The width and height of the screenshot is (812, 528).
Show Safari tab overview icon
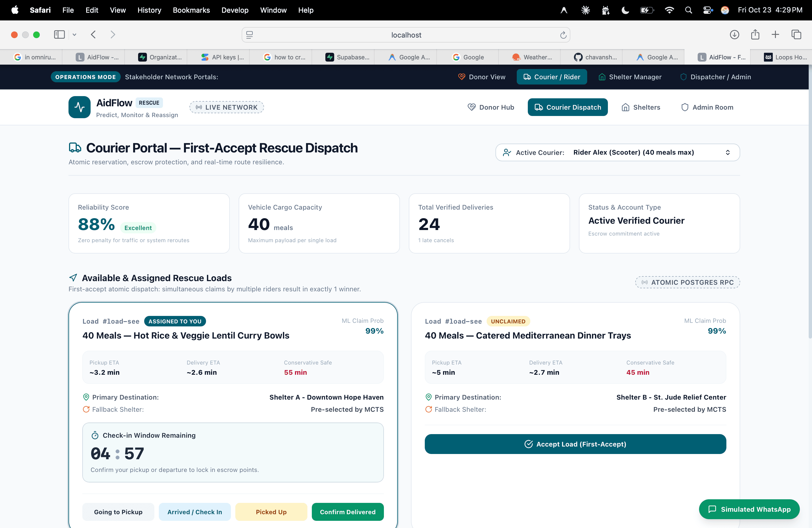[796, 35]
